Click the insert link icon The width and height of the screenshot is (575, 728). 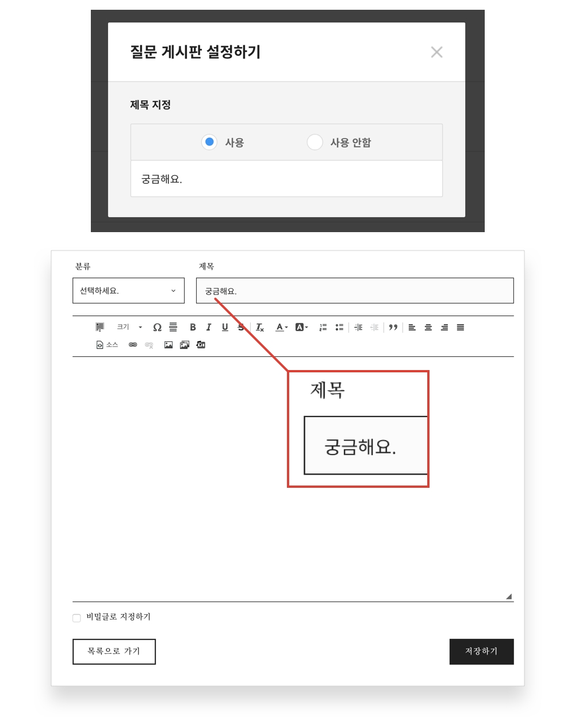pyautogui.click(x=133, y=345)
